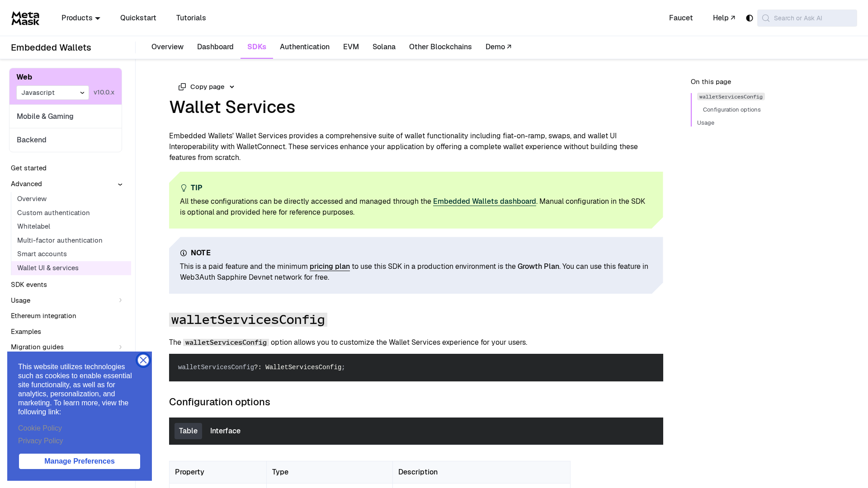Jump to Usage in page outline

coord(706,123)
